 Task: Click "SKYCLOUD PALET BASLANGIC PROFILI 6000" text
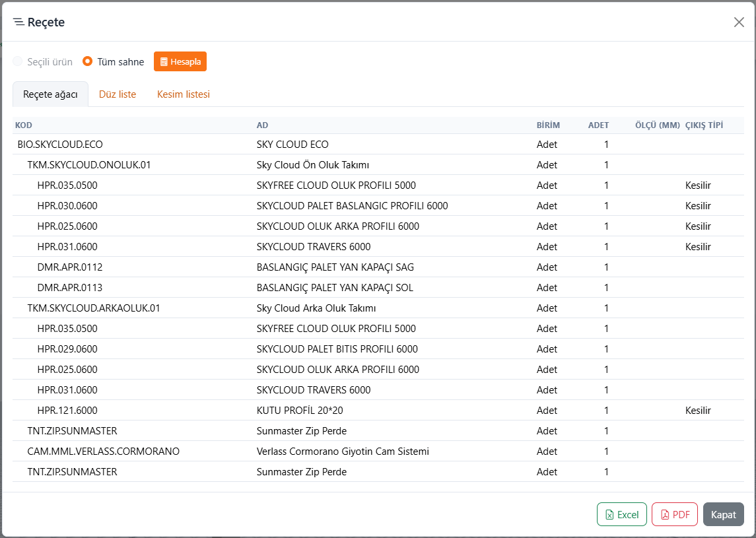pyautogui.click(x=353, y=206)
